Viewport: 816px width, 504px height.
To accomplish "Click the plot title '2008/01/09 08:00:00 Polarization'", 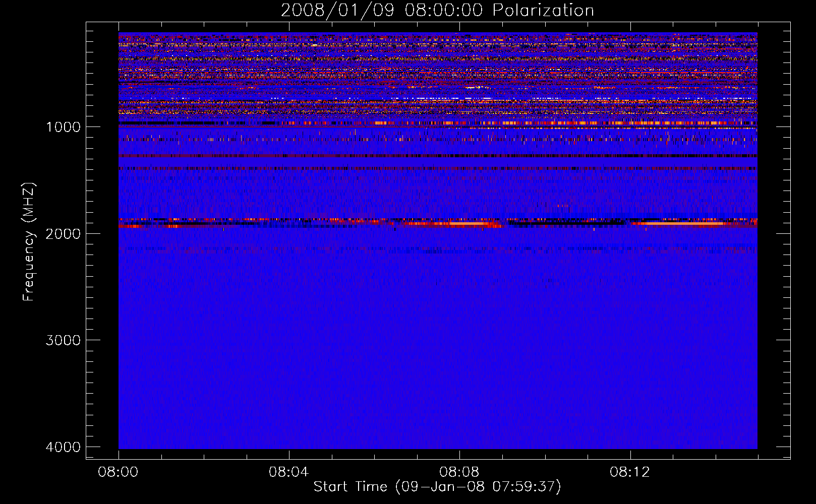I will [x=437, y=10].
